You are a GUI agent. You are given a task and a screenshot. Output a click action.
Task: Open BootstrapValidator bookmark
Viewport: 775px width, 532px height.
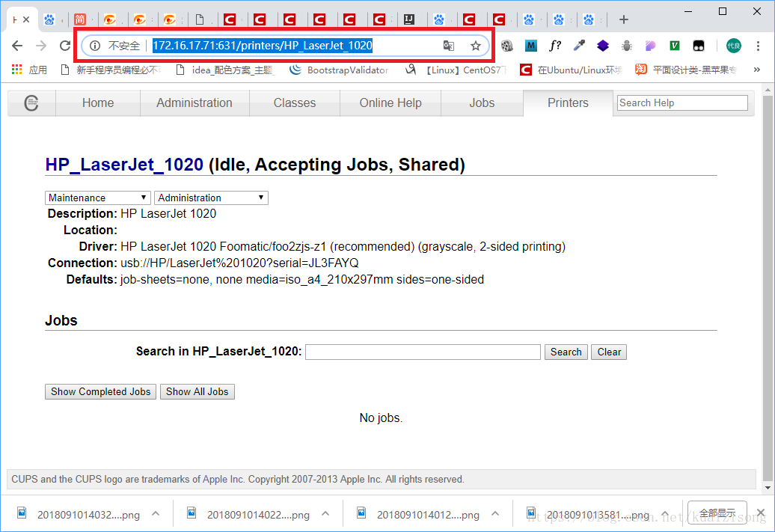tap(339, 70)
